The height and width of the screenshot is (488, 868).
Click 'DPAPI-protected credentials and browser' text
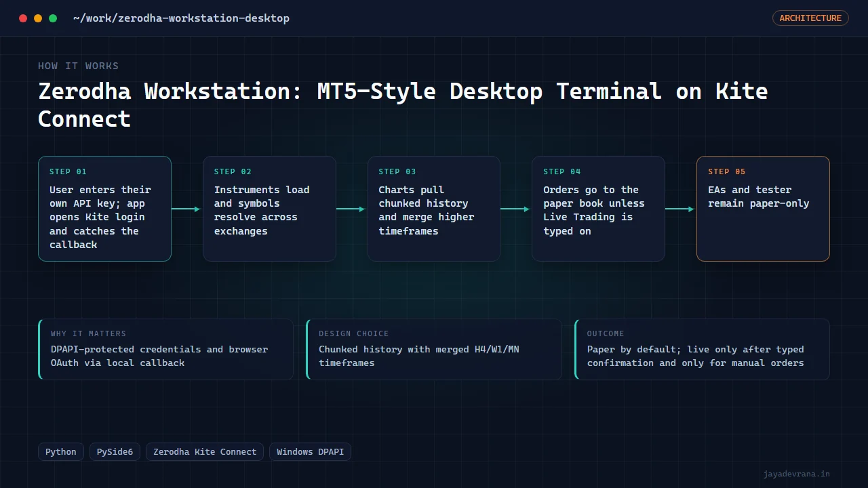(159, 349)
